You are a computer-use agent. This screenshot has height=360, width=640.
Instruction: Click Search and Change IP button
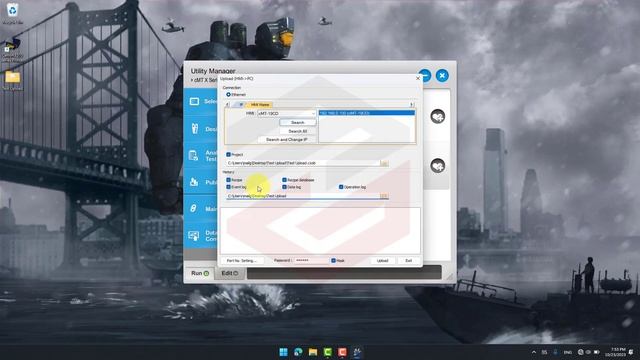[x=287, y=140]
